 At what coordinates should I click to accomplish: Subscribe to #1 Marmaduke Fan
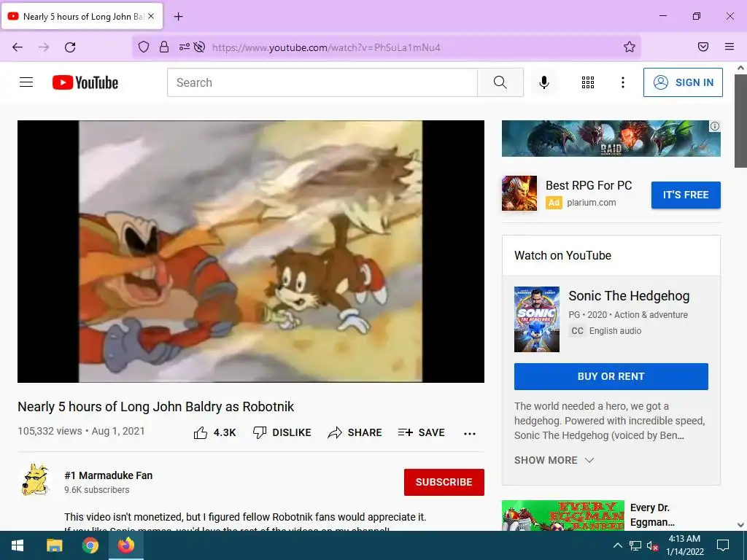pyautogui.click(x=444, y=482)
